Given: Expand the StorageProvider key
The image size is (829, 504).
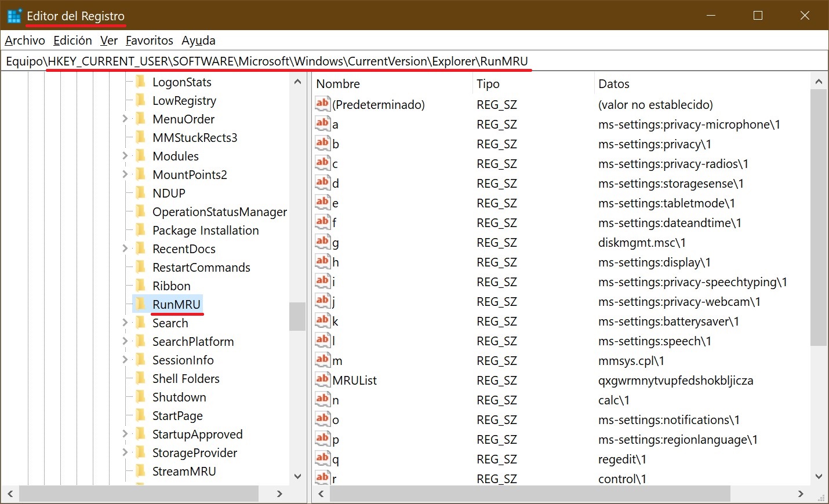Looking at the screenshot, I should tap(125, 452).
